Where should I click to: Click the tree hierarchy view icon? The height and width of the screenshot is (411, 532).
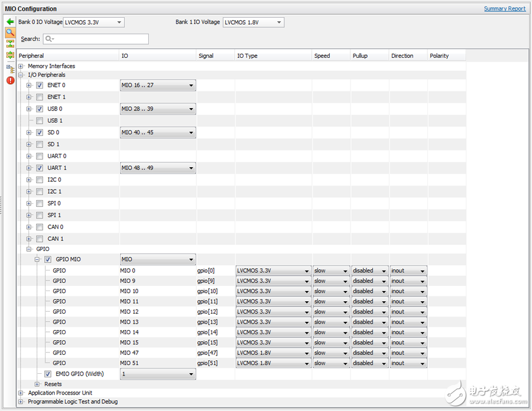coord(10,68)
